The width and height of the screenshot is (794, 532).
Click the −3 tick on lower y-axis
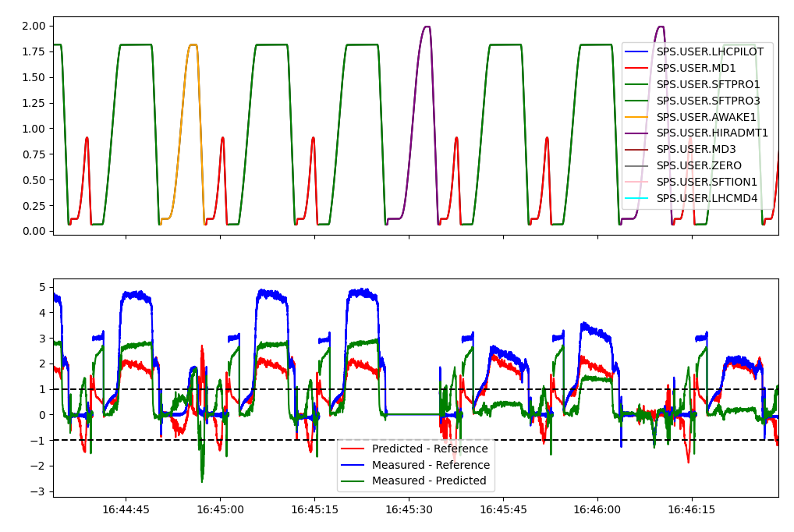tap(41, 491)
